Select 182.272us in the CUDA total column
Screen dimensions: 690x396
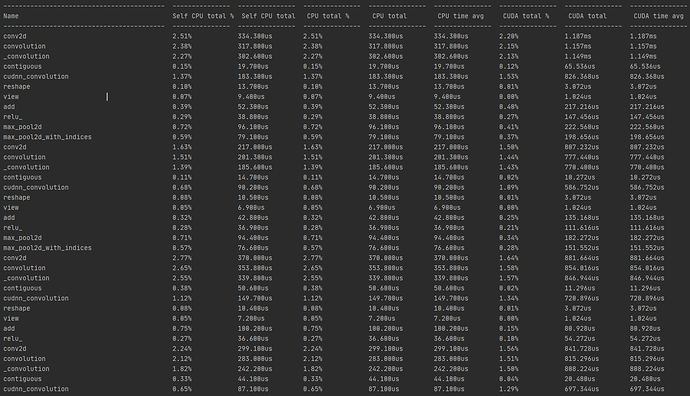582,238
